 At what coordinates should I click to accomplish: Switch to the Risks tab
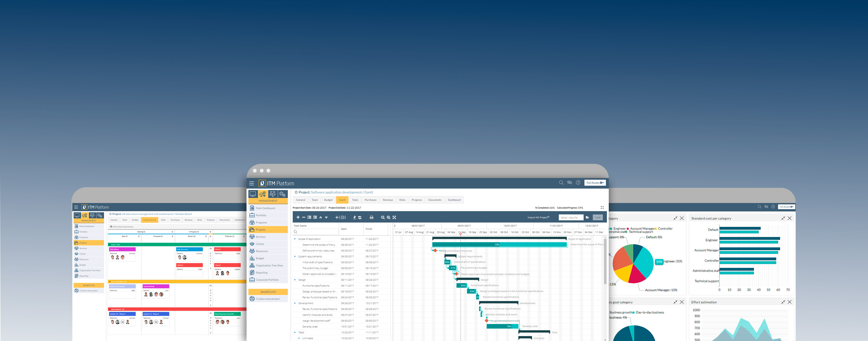402,200
